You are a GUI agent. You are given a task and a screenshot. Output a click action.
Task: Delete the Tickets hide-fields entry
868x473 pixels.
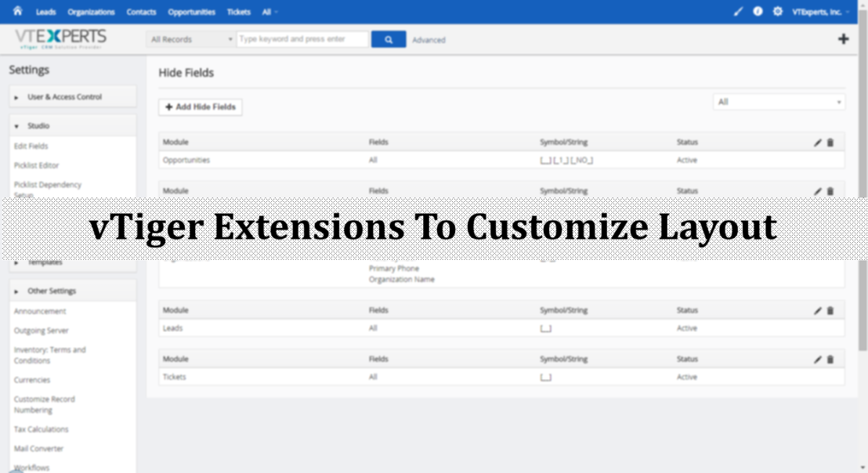point(830,359)
